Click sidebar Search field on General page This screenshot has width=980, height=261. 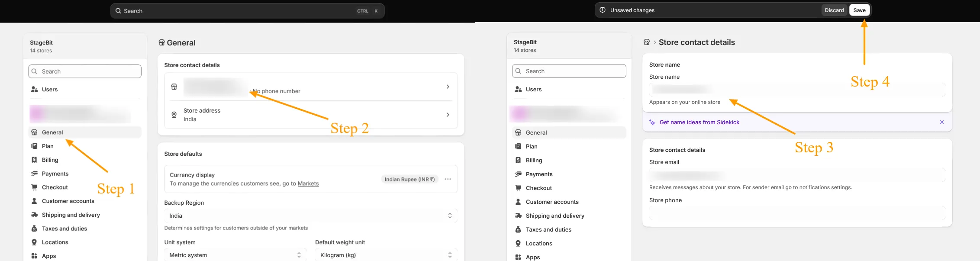click(x=85, y=71)
